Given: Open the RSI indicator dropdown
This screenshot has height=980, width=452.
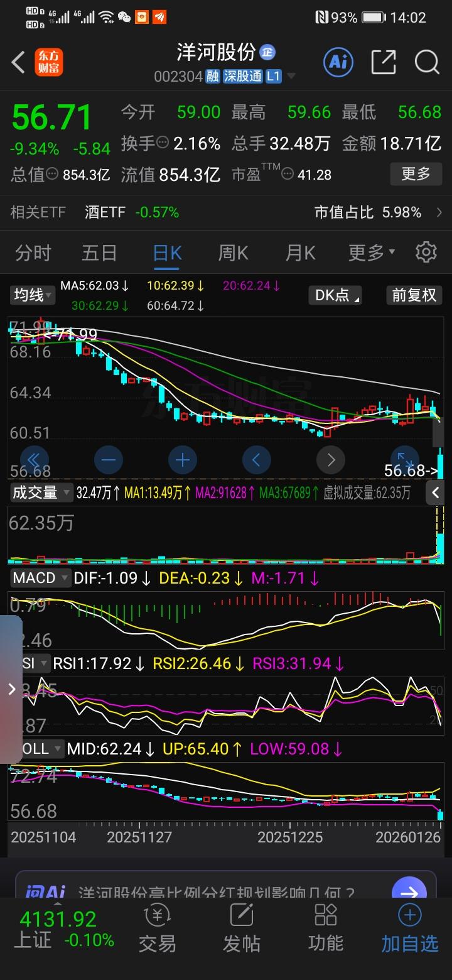Looking at the screenshot, I should pos(36,663).
